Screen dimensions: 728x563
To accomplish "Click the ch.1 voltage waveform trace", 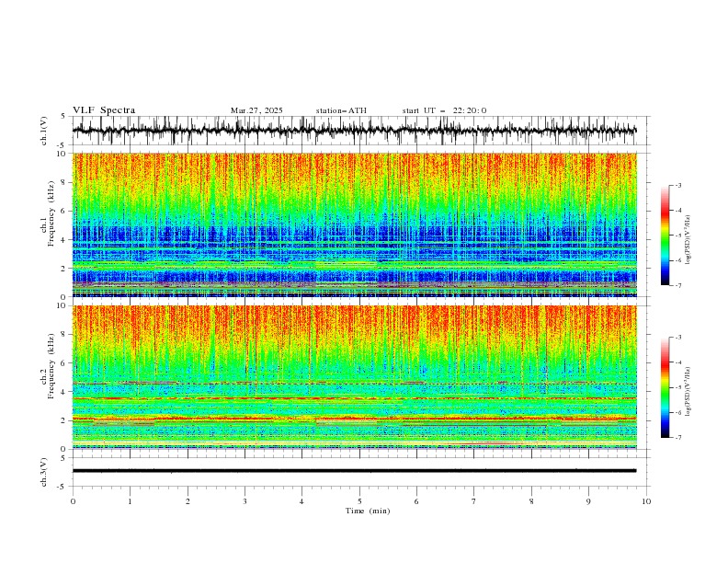I will pyautogui.click(x=354, y=131).
